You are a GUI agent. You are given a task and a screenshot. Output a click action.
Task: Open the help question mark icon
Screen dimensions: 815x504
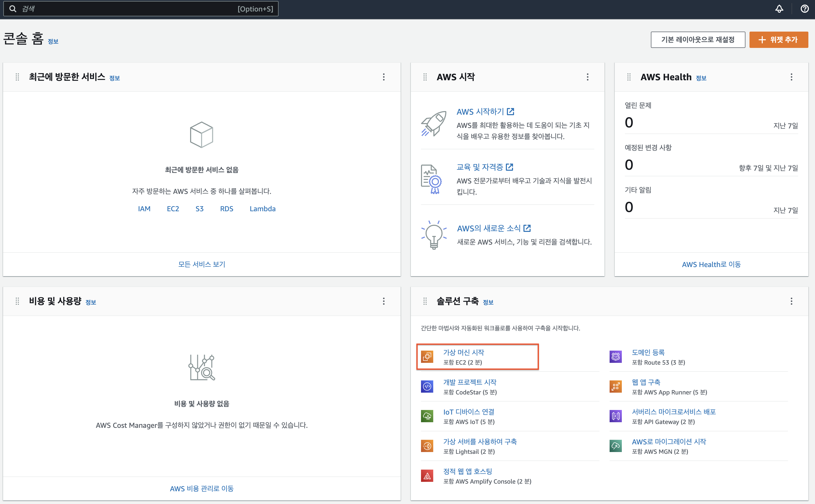[x=804, y=9]
